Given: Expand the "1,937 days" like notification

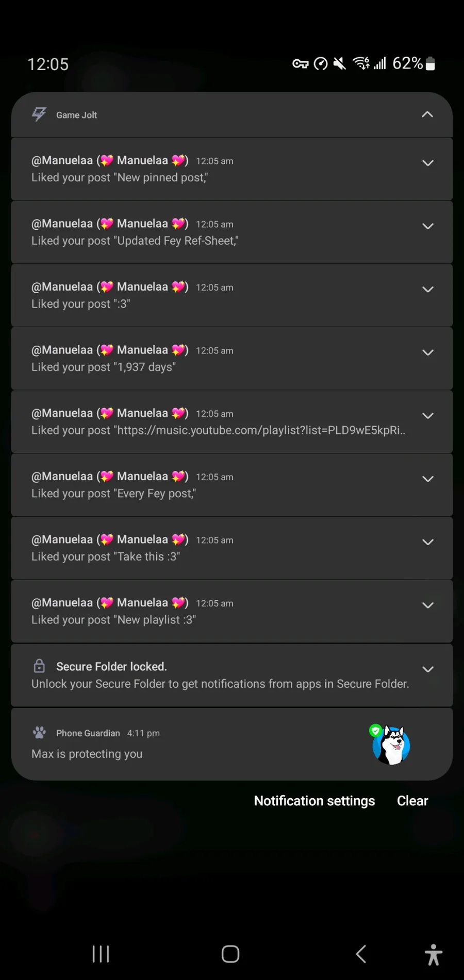Looking at the screenshot, I should click(427, 353).
